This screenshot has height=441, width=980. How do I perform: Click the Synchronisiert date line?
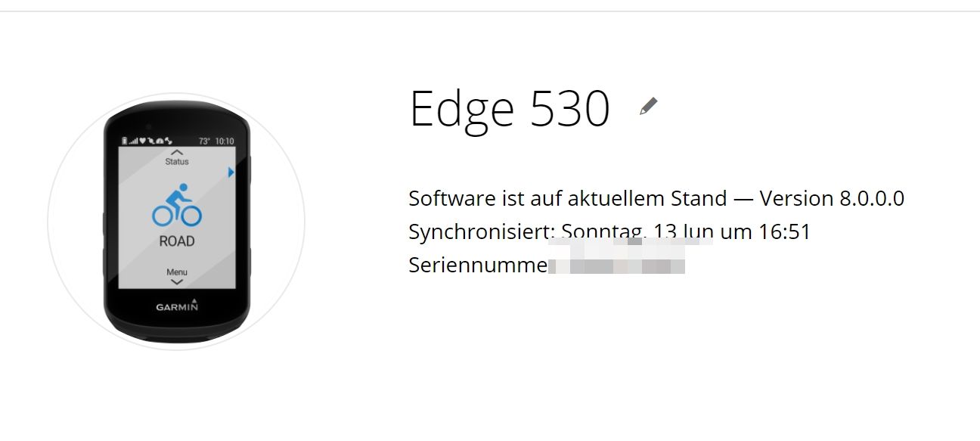(609, 231)
